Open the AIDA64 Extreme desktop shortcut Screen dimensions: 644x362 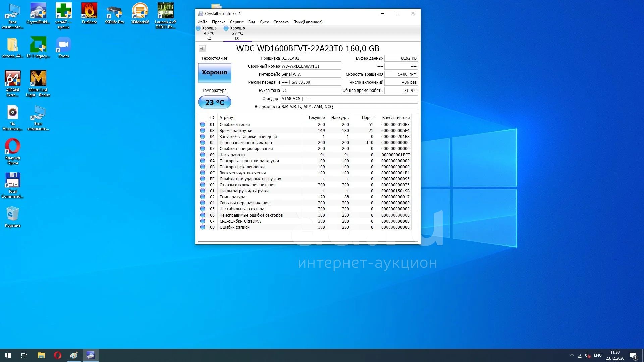click(12, 83)
